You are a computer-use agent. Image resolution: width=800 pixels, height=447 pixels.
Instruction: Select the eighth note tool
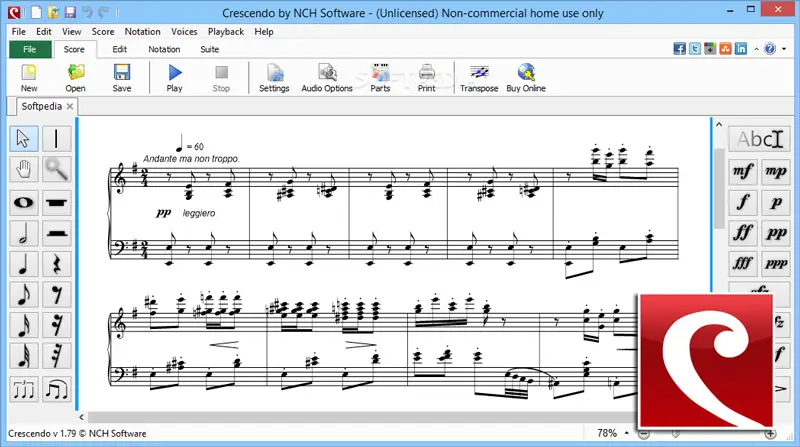25,296
